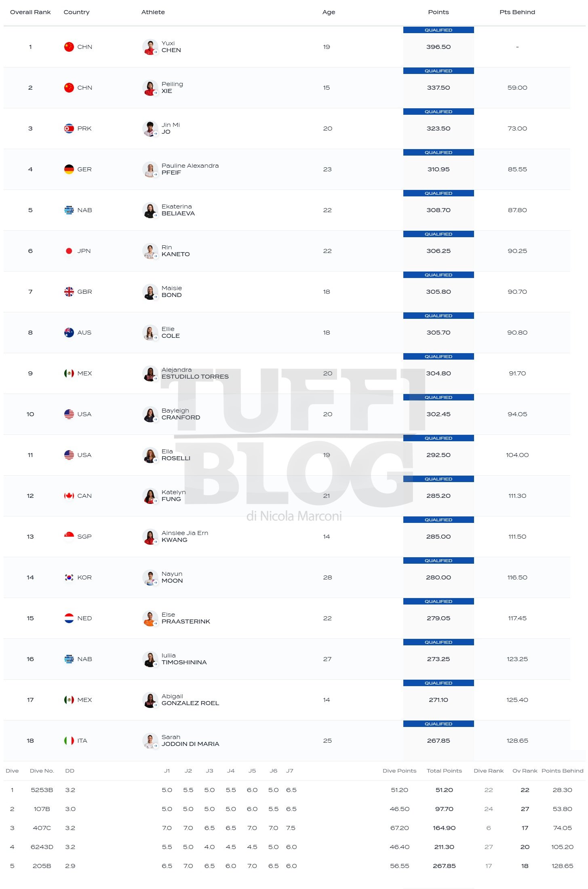Click the German flag icon beside GER

click(69, 169)
